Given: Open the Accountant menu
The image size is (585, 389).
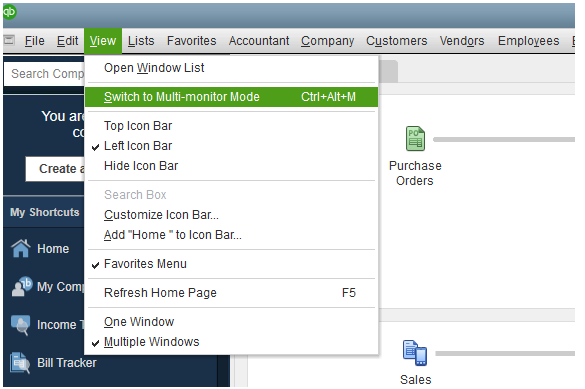Looking at the screenshot, I should (259, 41).
